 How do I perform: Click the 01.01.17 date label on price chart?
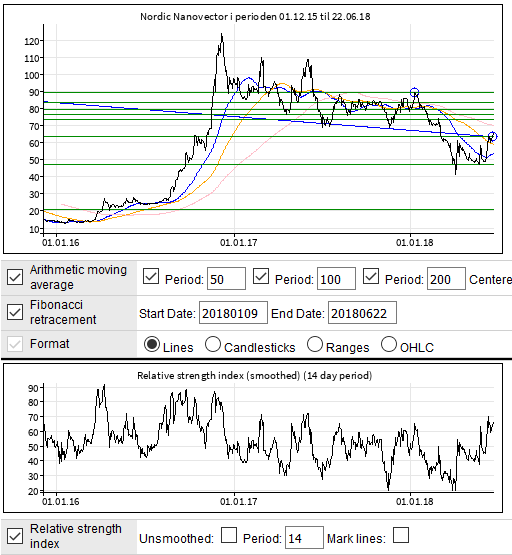pyautogui.click(x=238, y=243)
